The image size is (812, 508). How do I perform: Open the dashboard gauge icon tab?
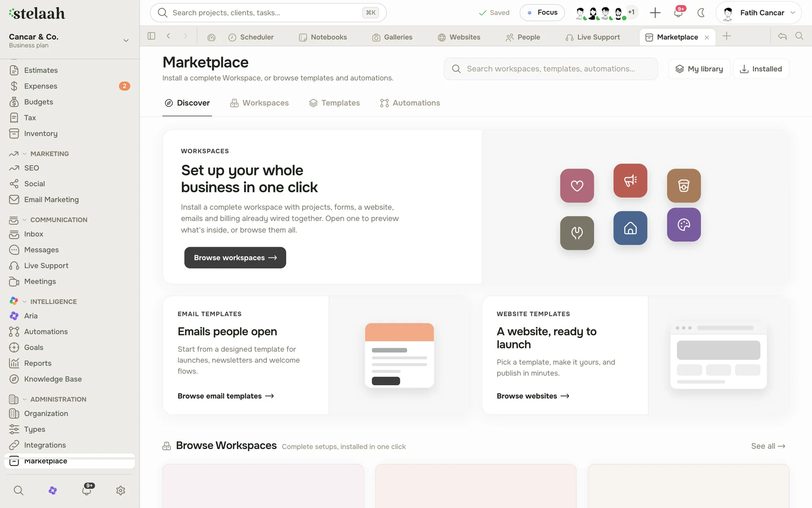211,37
